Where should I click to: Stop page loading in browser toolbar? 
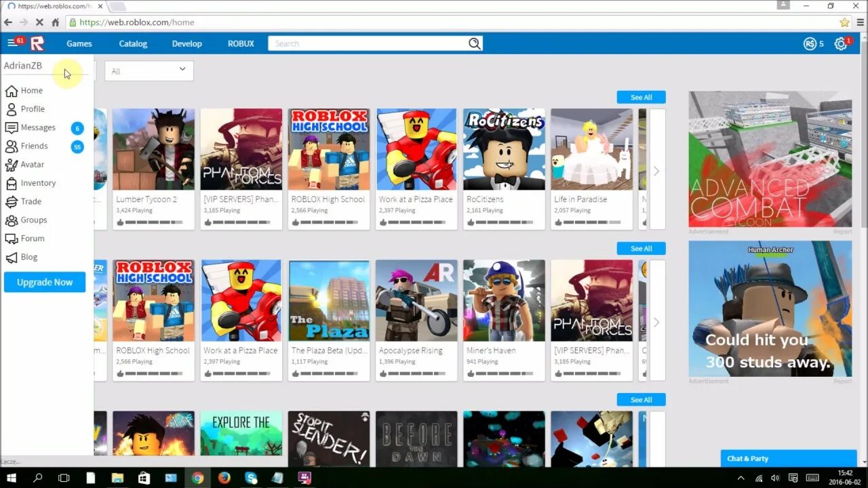40,22
